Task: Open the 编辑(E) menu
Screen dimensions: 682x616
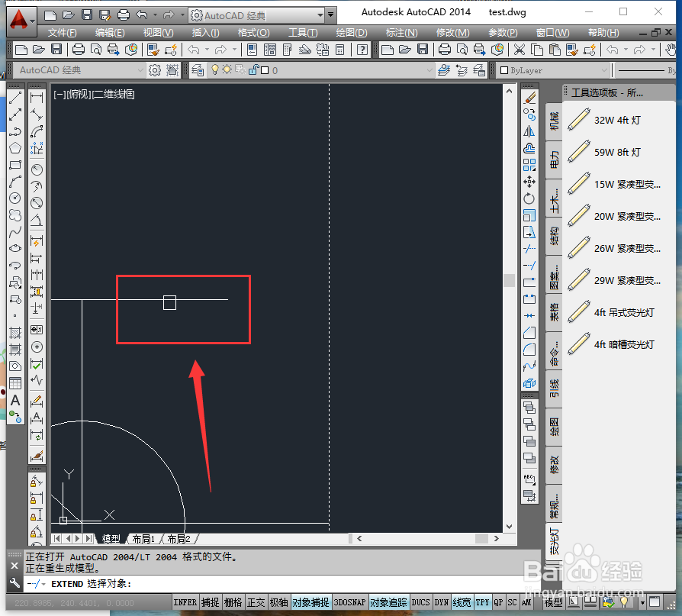Action: coord(110,33)
